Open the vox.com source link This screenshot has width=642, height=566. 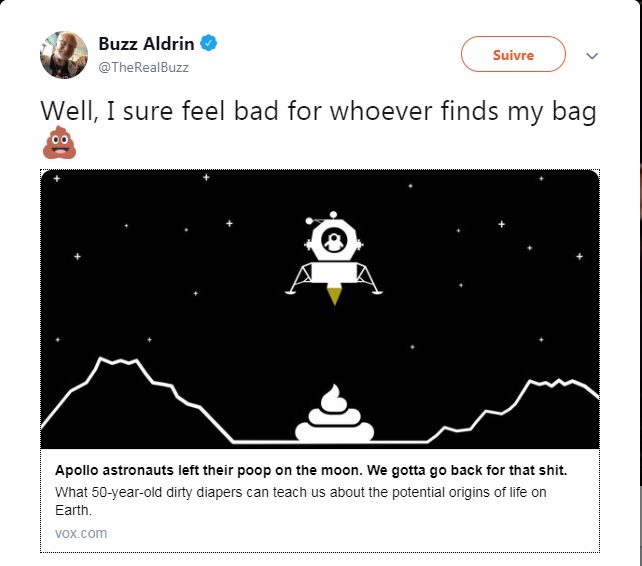click(x=81, y=533)
